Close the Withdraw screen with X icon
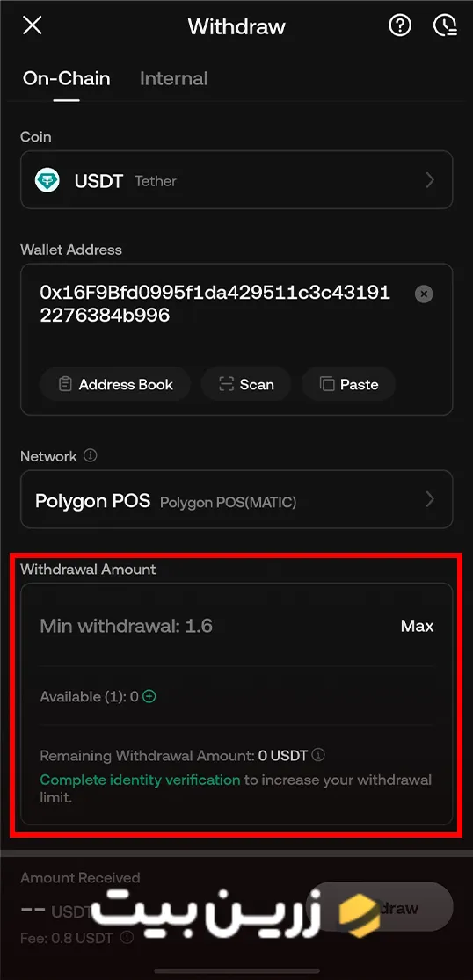This screenshot has width=473, height=980. pyautogui.click(x=32, y=25)
